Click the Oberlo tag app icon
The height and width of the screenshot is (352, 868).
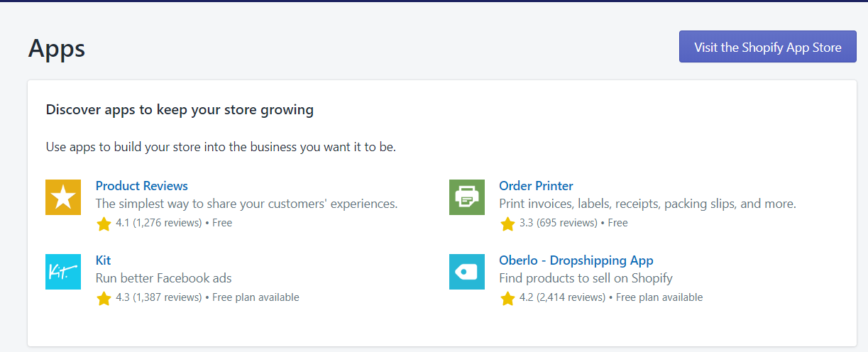467,272
